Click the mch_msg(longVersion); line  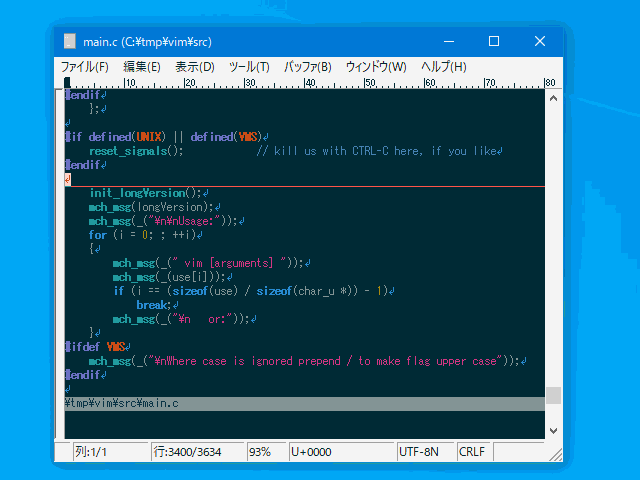tap(155, 207)
